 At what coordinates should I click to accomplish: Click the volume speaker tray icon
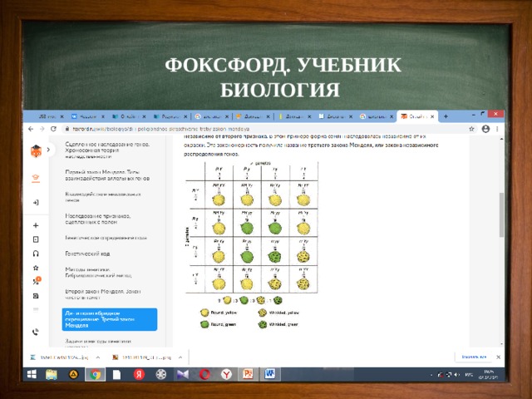(x=456, y=375)
